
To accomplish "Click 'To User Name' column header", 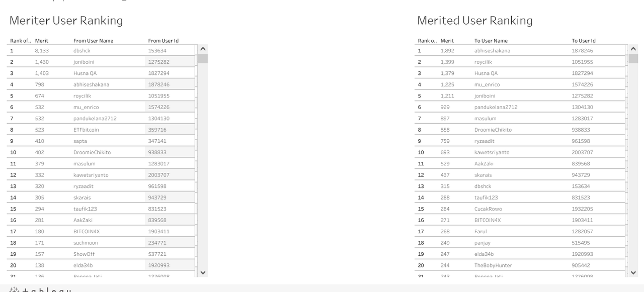I will tap(491, 41).
